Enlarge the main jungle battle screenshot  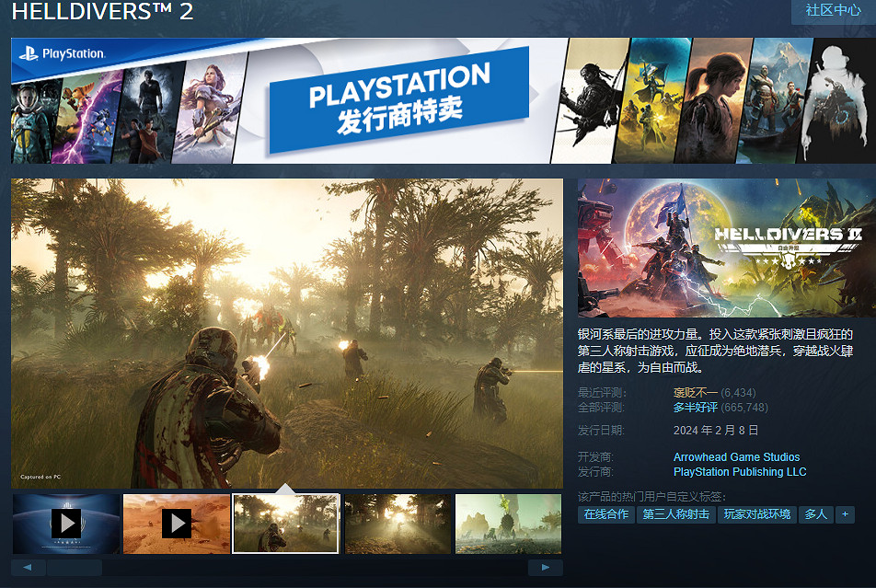tap(287, 333)
